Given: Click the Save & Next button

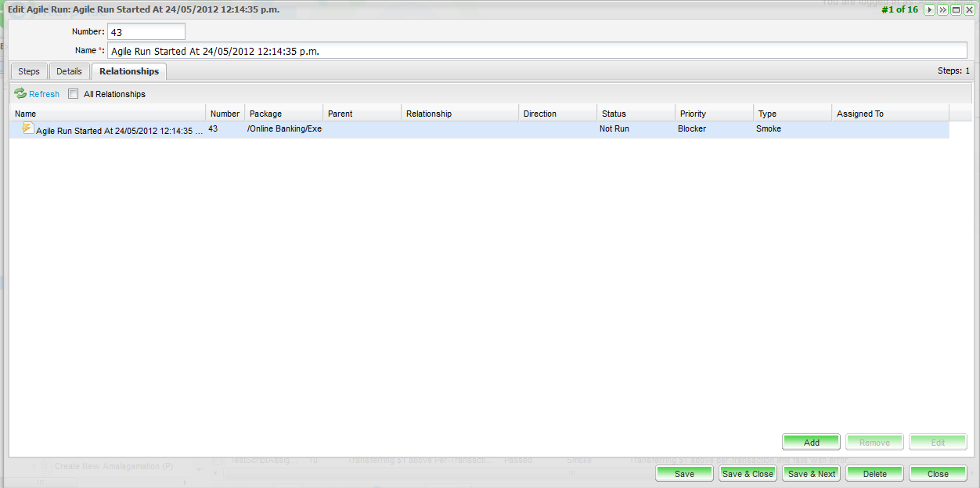Looking at the screenshot, I should tap(811, 474).
